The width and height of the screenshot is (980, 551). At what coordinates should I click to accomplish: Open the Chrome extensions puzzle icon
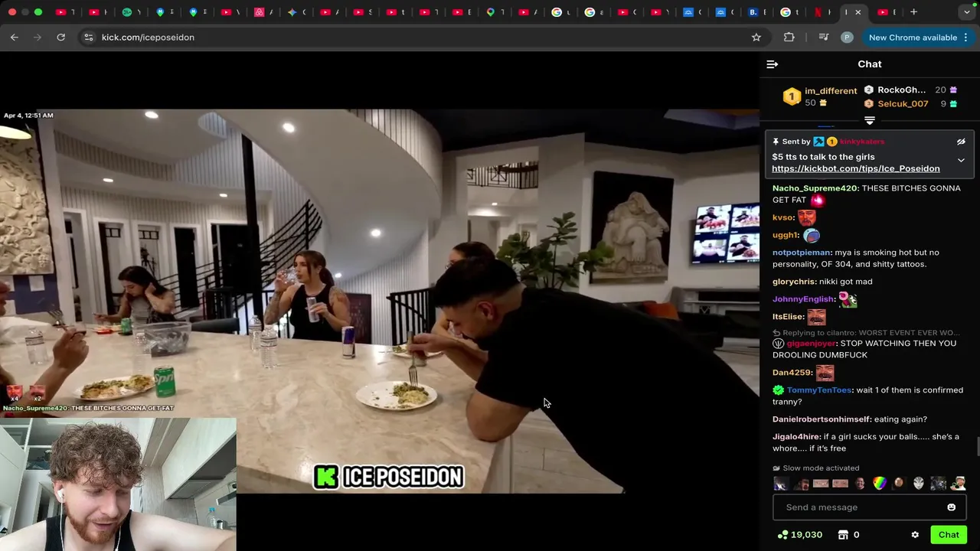789,37
